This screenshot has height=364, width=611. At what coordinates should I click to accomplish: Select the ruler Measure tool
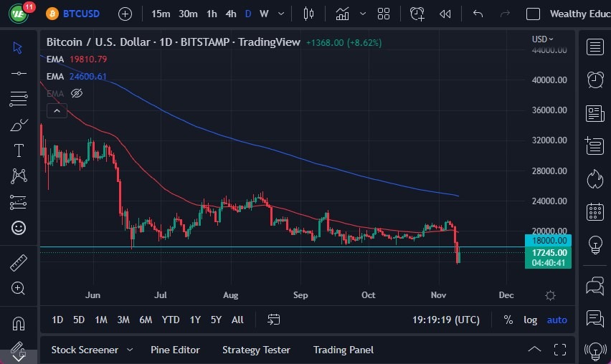coord(19,263)
